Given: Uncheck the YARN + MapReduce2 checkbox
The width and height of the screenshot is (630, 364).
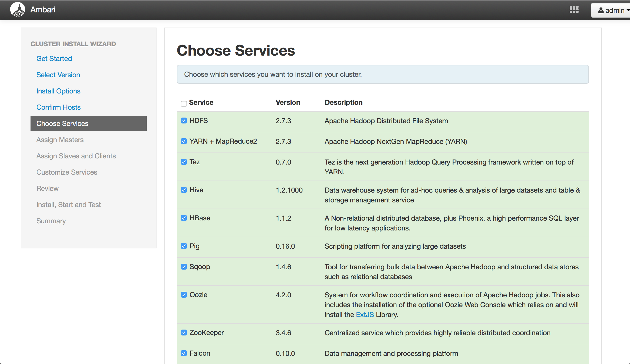Looking at the screenshot, I should pos(184,141).
